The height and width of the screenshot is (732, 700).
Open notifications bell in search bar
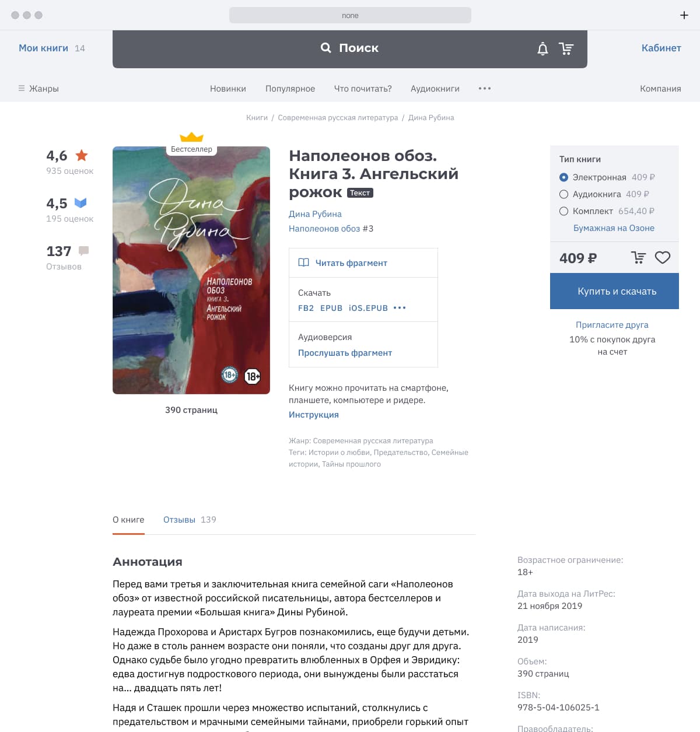coord(542,48)
